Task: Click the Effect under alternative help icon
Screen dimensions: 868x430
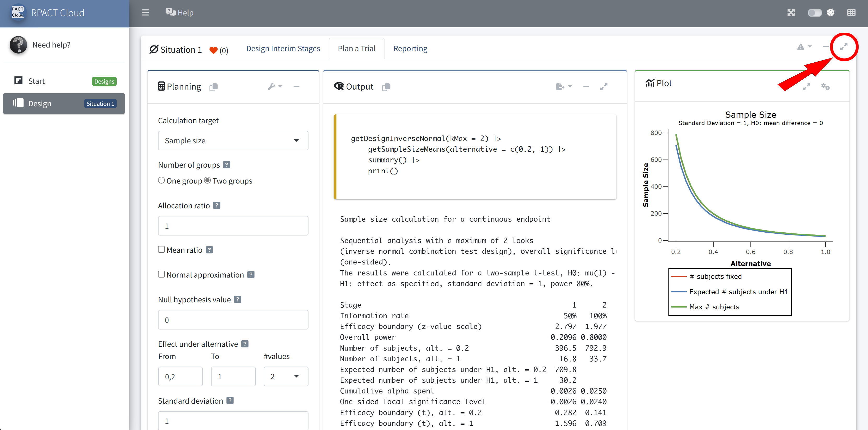Action: [x=245, y=344]
